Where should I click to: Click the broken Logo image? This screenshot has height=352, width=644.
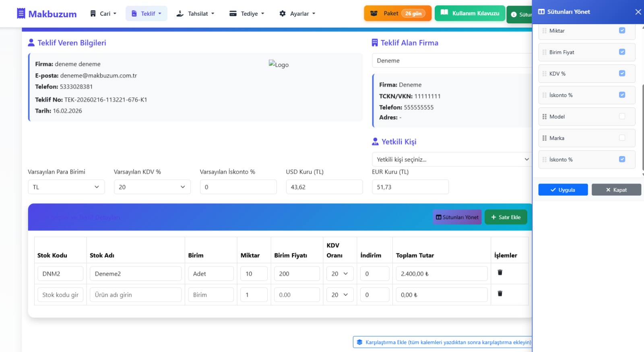point(279,64)
